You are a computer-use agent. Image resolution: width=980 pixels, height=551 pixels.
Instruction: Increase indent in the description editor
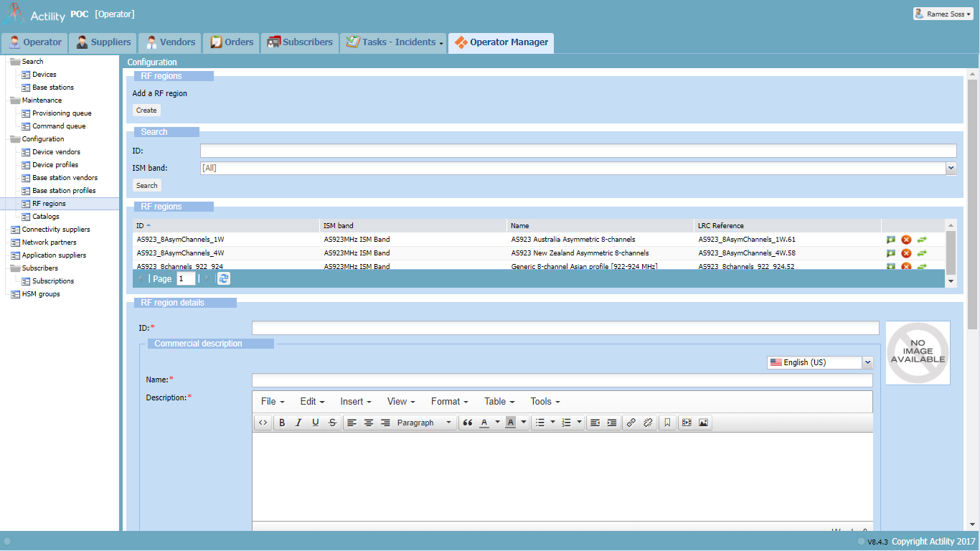point(611,423)
